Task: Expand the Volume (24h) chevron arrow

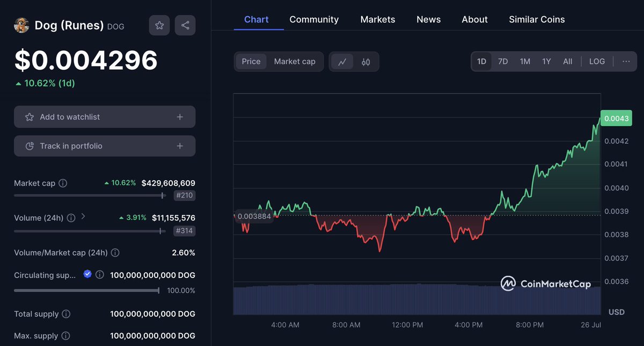Action: tap(83, 217)
